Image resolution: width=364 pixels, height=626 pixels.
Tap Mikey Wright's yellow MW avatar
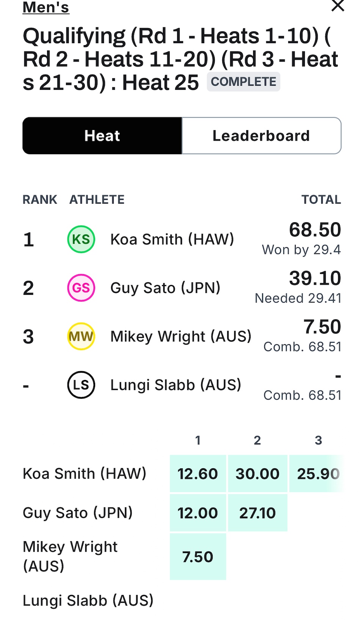(81, 336)
